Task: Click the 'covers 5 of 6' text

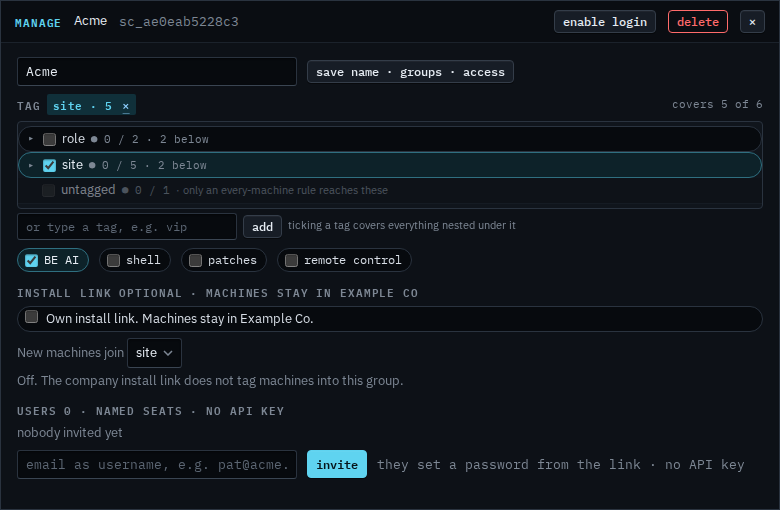Action: pyautogui.click(x=717, y=104)
